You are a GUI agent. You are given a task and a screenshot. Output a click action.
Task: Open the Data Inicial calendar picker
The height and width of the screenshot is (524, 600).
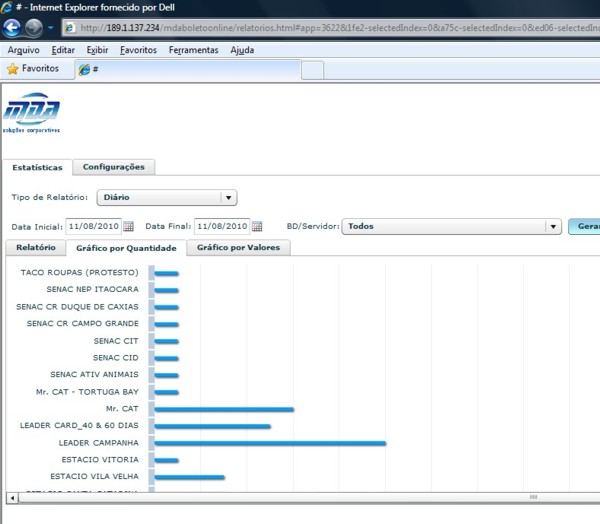(129, 226)
